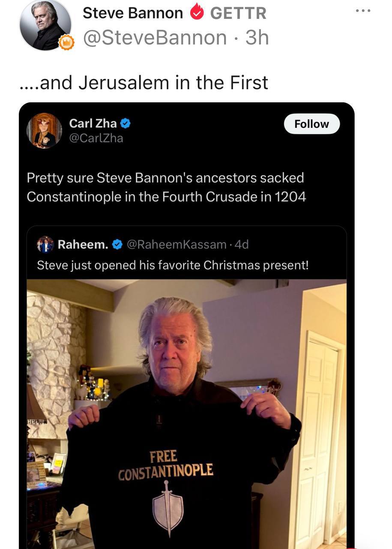Click the red GETTR verified flame badge
This screenshot has width=392, height=549.
(196, 12)
